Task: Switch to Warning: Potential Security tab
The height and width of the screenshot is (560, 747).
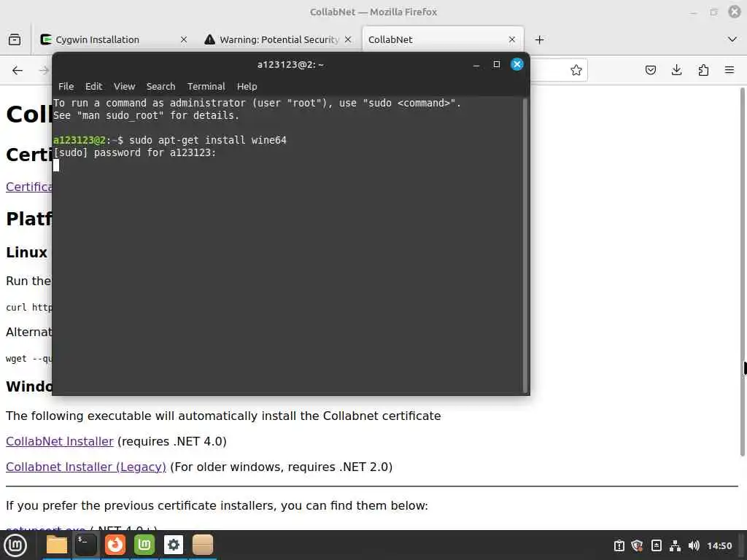Action: pos(278,39)
